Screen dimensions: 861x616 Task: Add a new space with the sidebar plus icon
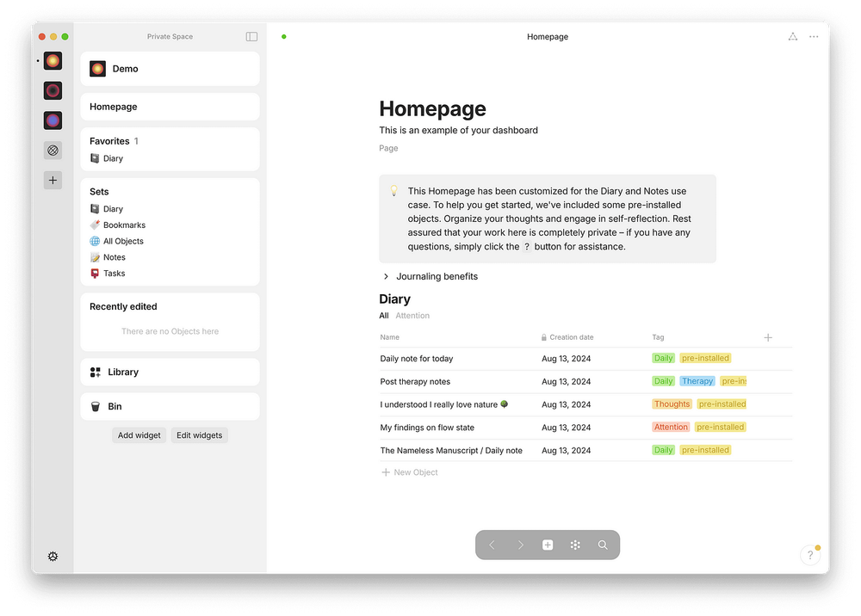point(53,180)
